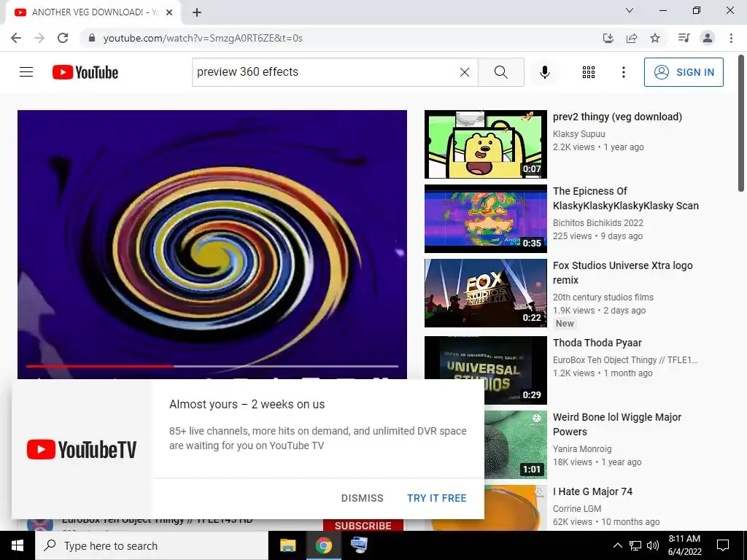Open 'Fox Studios Universe Xtra logo remix' title
The height and width of the screenshot is (560, 747).
[x=623, y=273]
